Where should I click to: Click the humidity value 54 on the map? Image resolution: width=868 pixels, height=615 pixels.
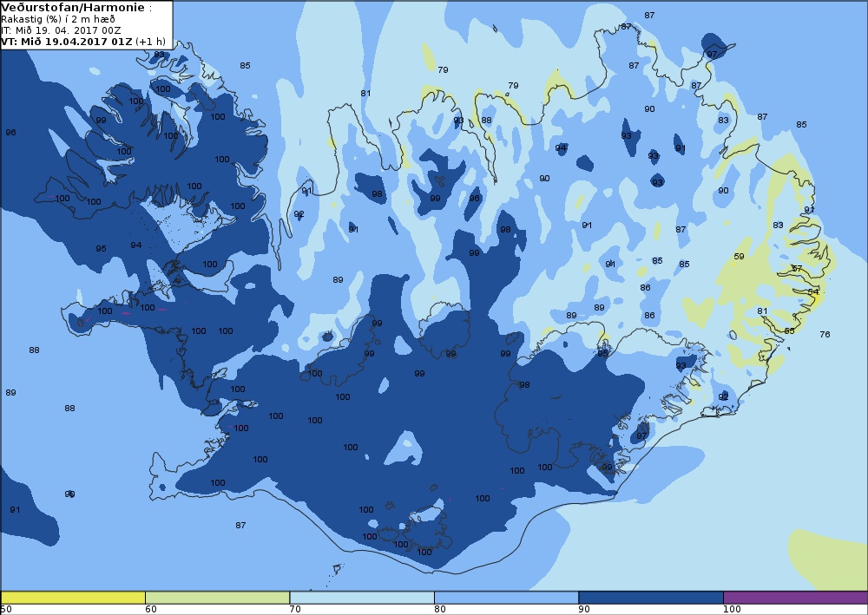(x=812, y=292)
